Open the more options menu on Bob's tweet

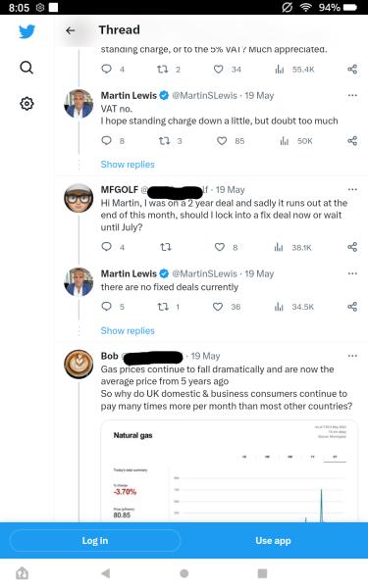tap(352, 356)
